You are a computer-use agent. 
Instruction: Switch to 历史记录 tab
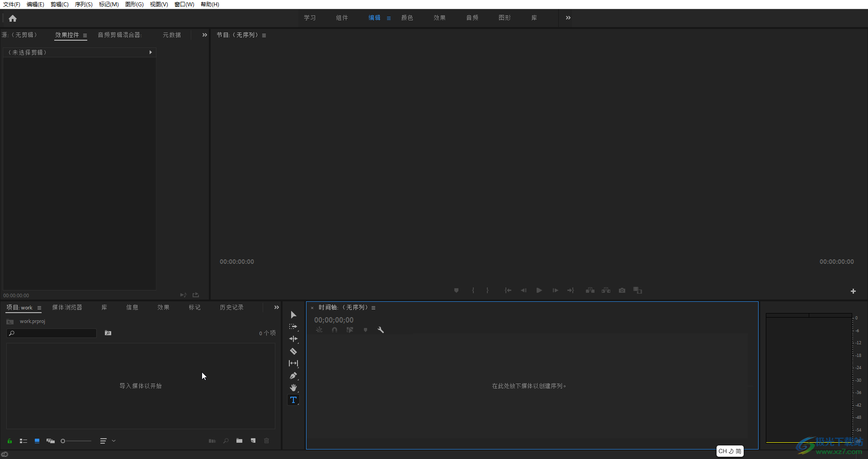[231, 307]
